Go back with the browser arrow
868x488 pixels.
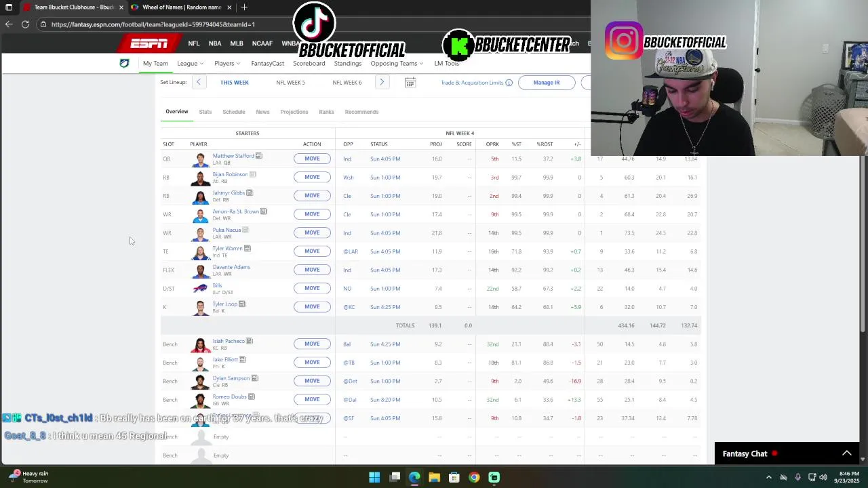click(x=8, y=24)
